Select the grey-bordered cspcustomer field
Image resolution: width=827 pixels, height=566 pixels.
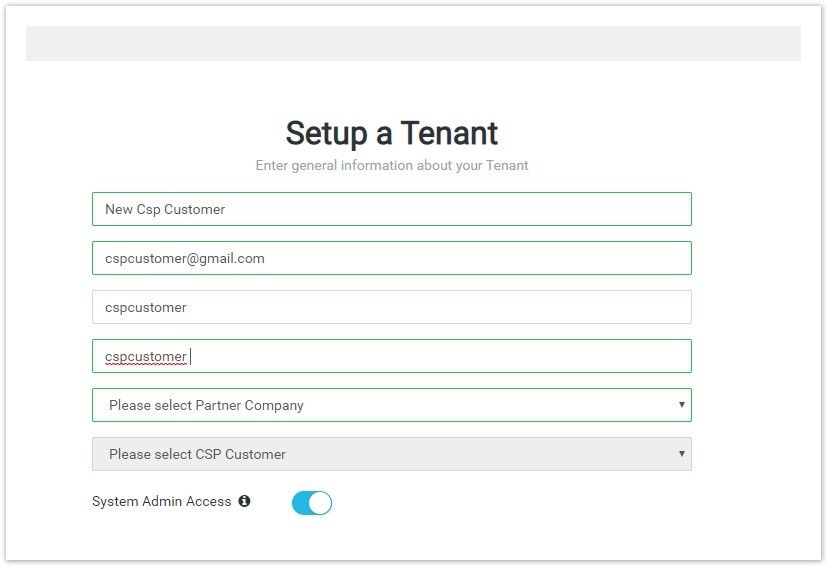[x=391, y=307]
